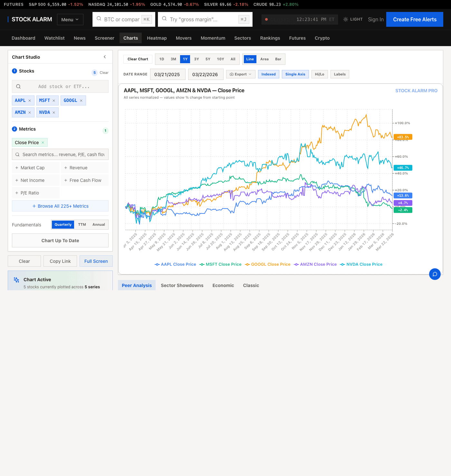Screen dimensions: 451x476
Task: Click the BTC search bar magnifier icon
Action: (x=99, y=19)
